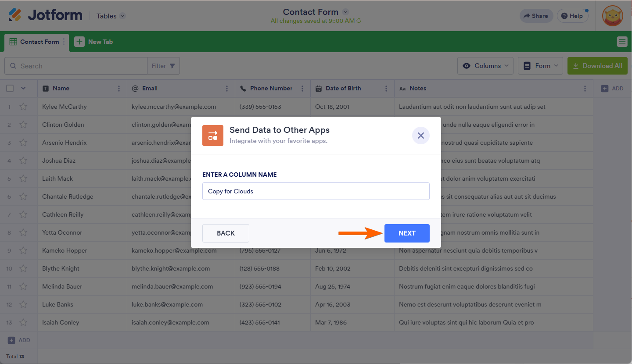Star the Yetta Oconnor row
Screen dimensions: 632x364
click(23, 232)
